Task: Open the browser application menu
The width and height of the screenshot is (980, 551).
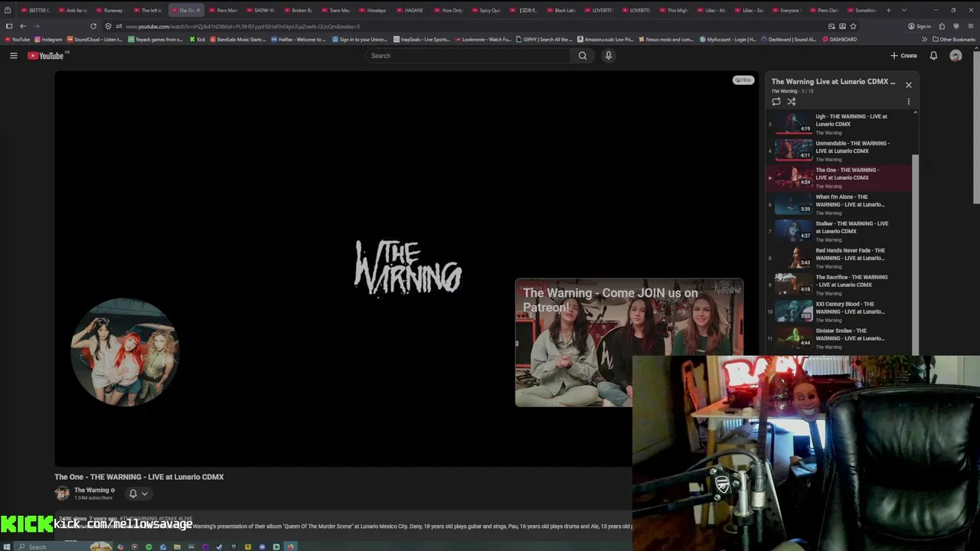Action: coord(969,26)
